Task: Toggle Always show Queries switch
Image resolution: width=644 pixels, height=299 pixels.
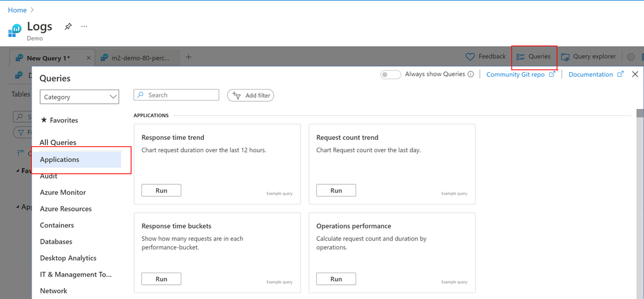Action: tap(390, 75)
